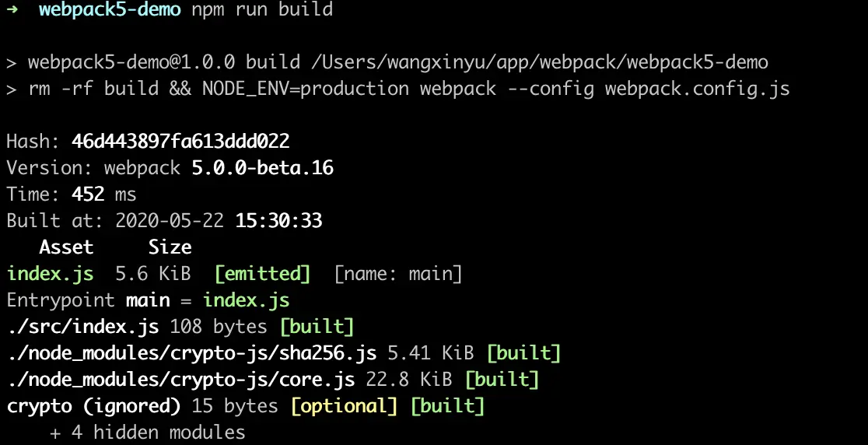Click the ./node_modules/crypto-js/core.js path
This screenshot has height=445, width=868.
(x=180, y=380)
